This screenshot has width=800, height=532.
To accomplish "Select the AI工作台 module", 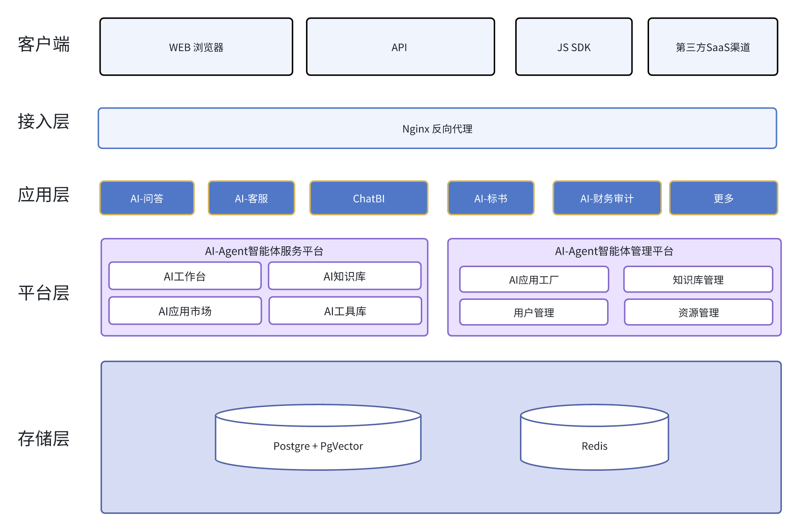I will click(x=185, y=276).
